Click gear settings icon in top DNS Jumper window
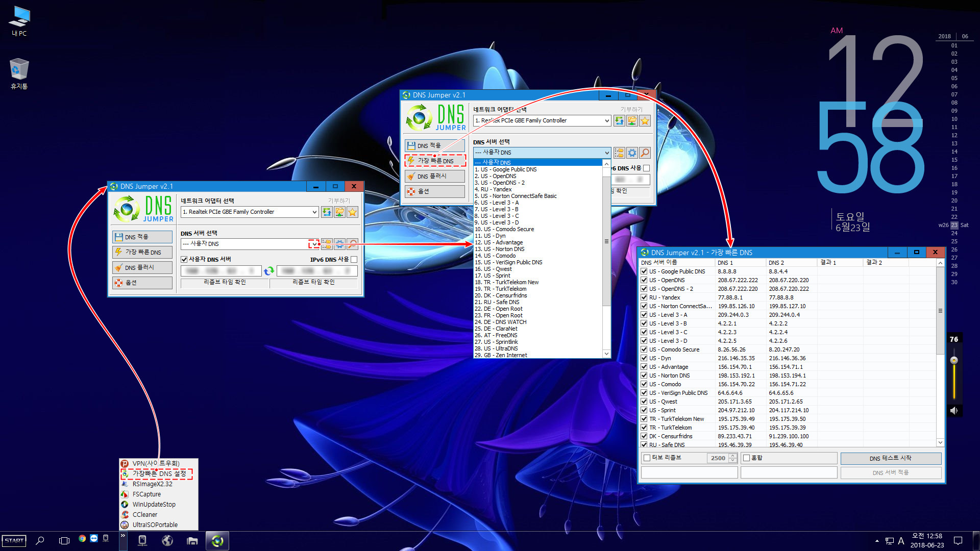980x551 pixels. (x=632, y=153)
